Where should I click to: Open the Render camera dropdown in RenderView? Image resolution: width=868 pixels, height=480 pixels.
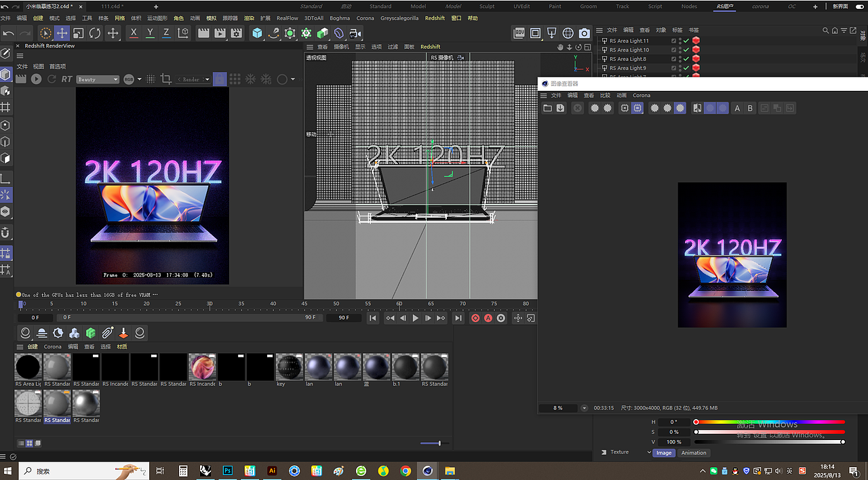point(194,79)
